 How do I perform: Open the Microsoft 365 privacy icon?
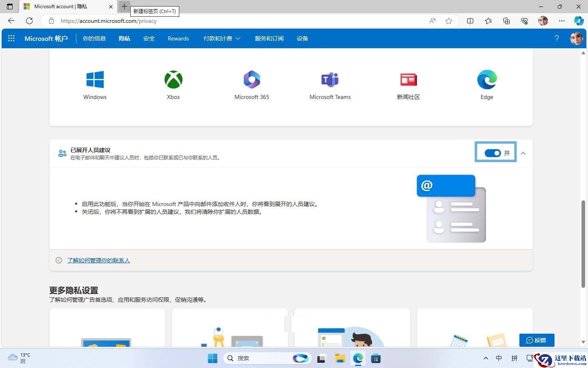pos(252,80)
